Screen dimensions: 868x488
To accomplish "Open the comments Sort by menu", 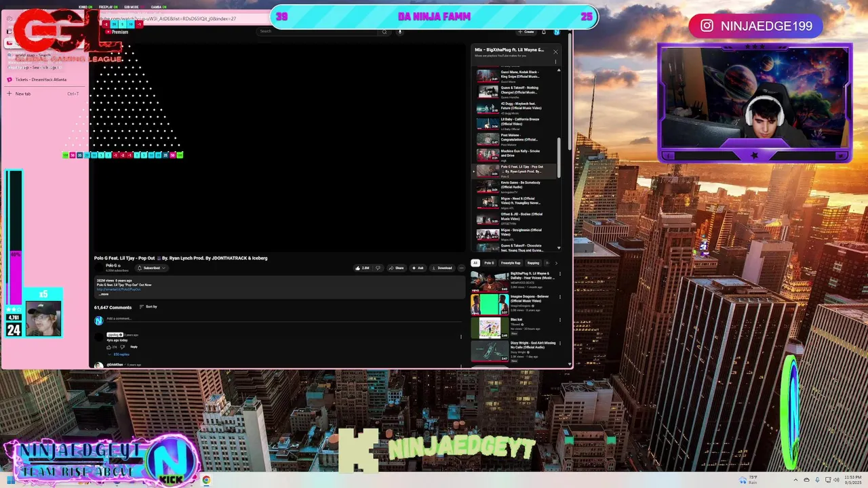I will [148, 307].
